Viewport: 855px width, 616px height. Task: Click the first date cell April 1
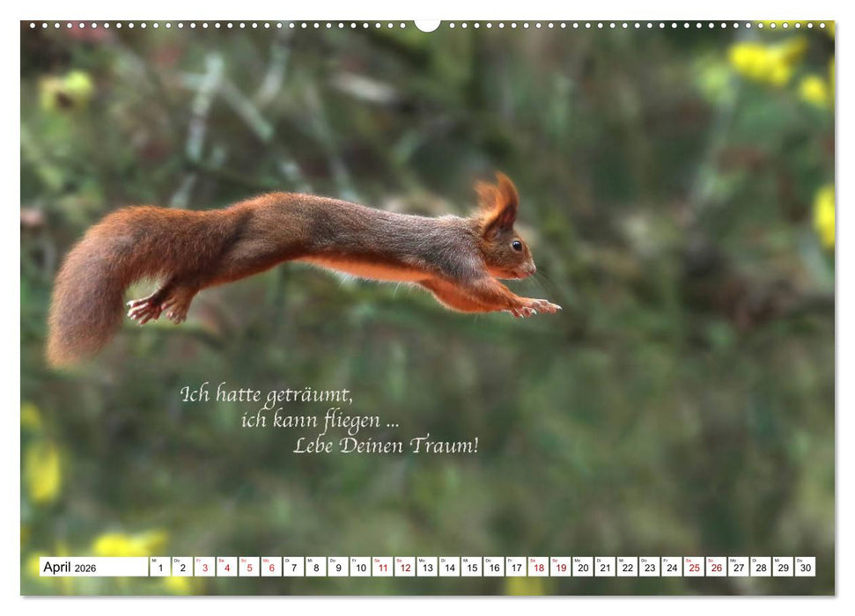[x=158, y=568]
